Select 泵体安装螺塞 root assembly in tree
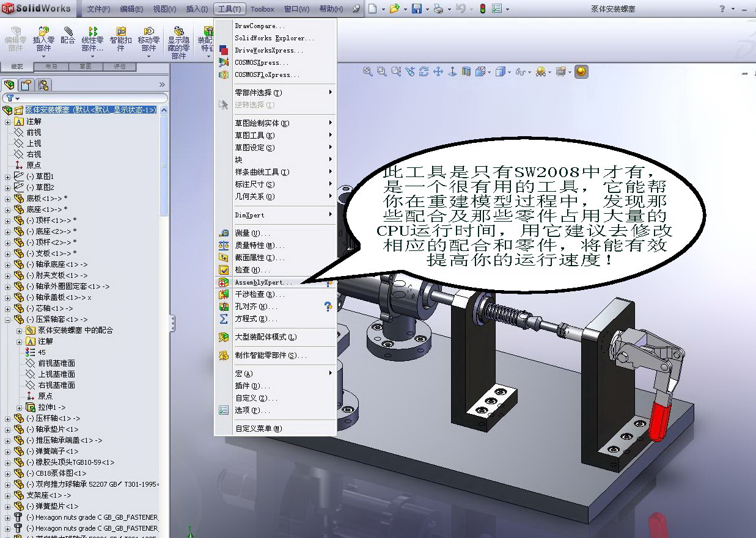Viewport: 756px width, 538px height. point(90,110)
